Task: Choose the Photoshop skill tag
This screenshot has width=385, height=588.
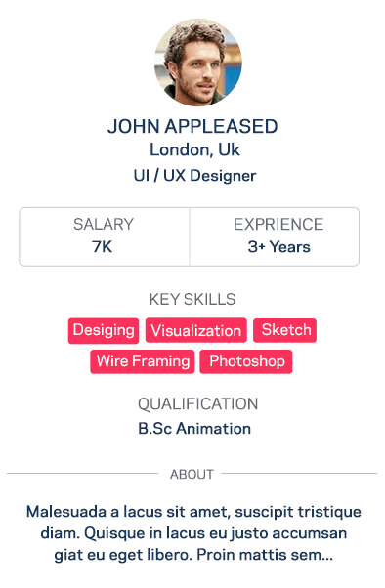Action: point(246,361)
